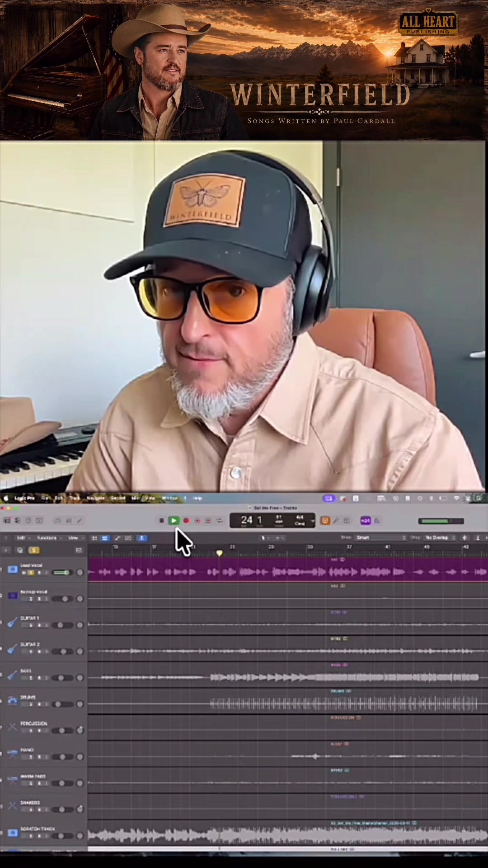Toggle the Flex show/hide icon
Screen dimensions: 488x868
(x=128, y=538)
